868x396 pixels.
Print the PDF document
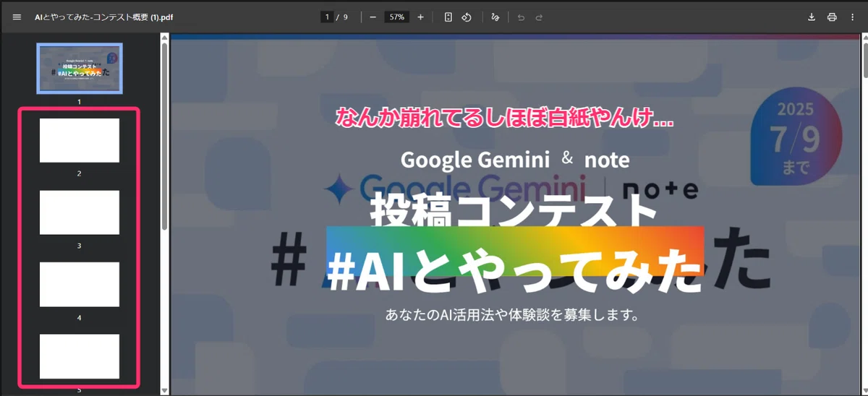click(832, 17)
